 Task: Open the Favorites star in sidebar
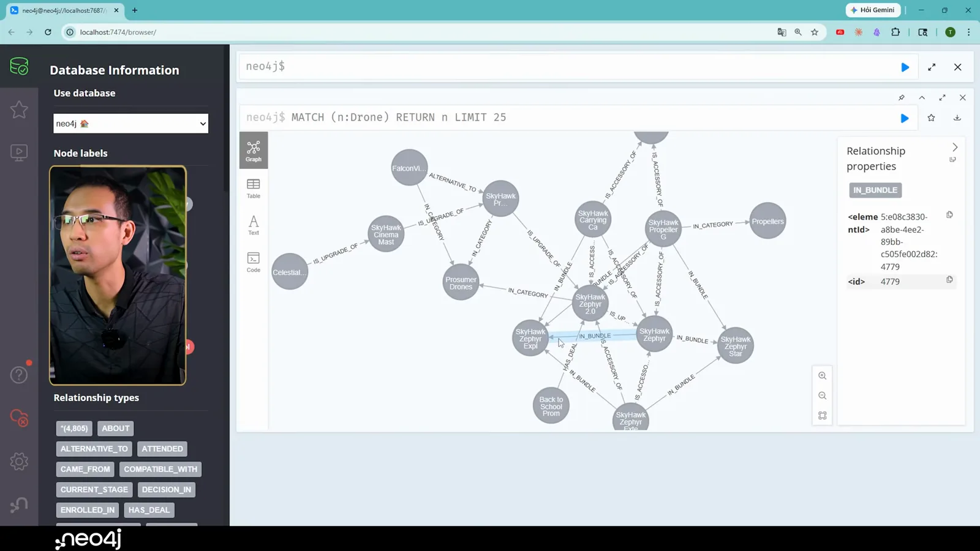(x=19, y=110)
